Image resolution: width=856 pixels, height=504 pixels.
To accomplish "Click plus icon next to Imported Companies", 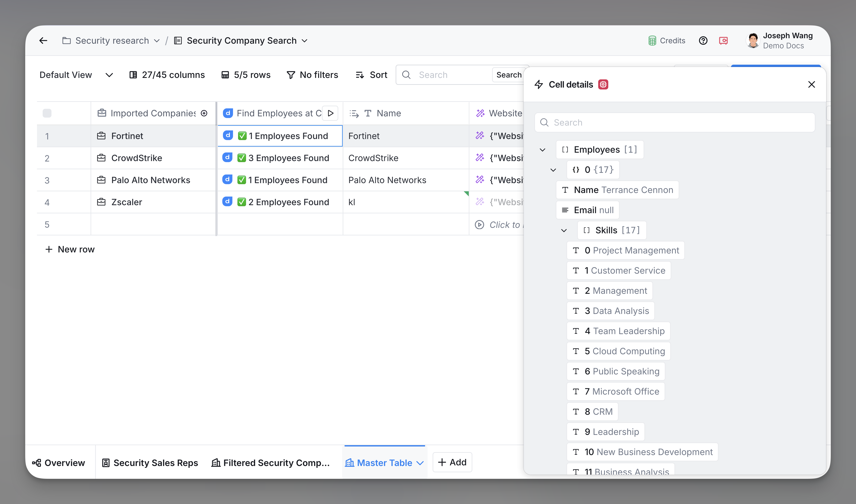I will point(204,113).
